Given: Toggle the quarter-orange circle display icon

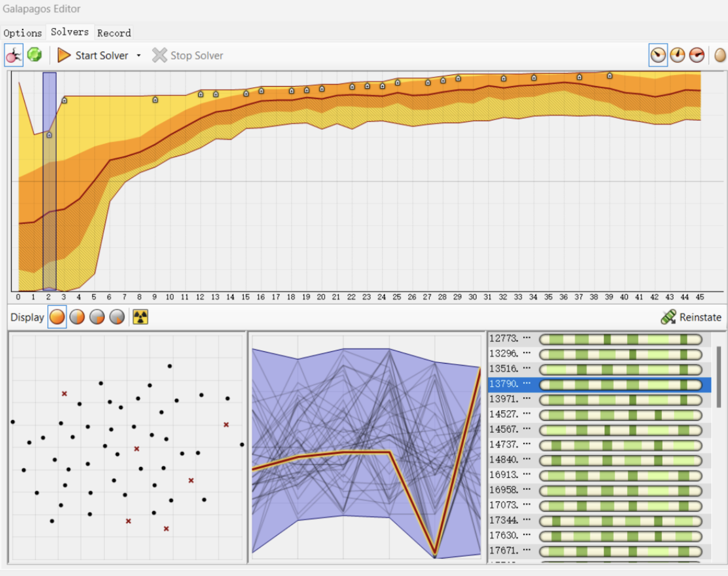Looking at the screenshot, I should [97, 317].
